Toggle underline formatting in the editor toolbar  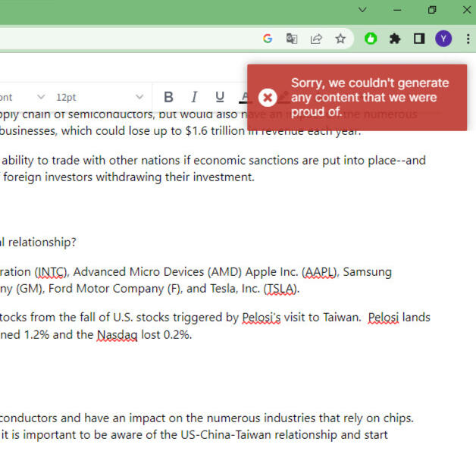(220, 97)
